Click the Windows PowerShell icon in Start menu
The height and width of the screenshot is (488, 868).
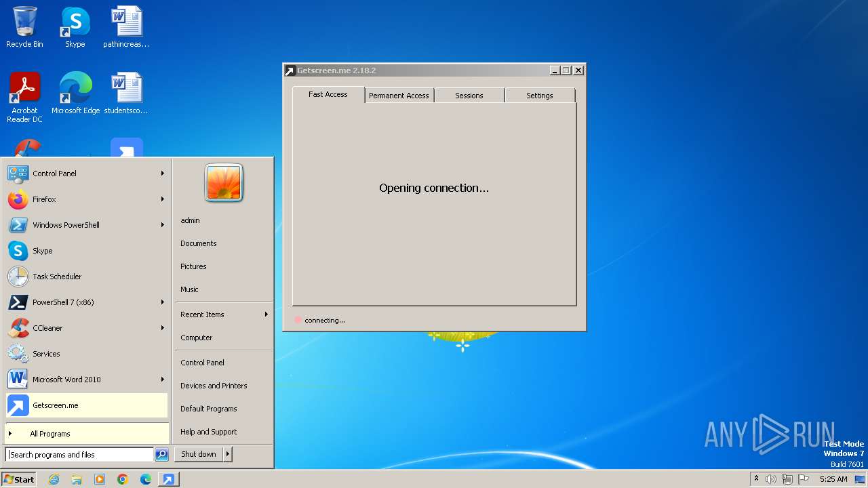18,225
